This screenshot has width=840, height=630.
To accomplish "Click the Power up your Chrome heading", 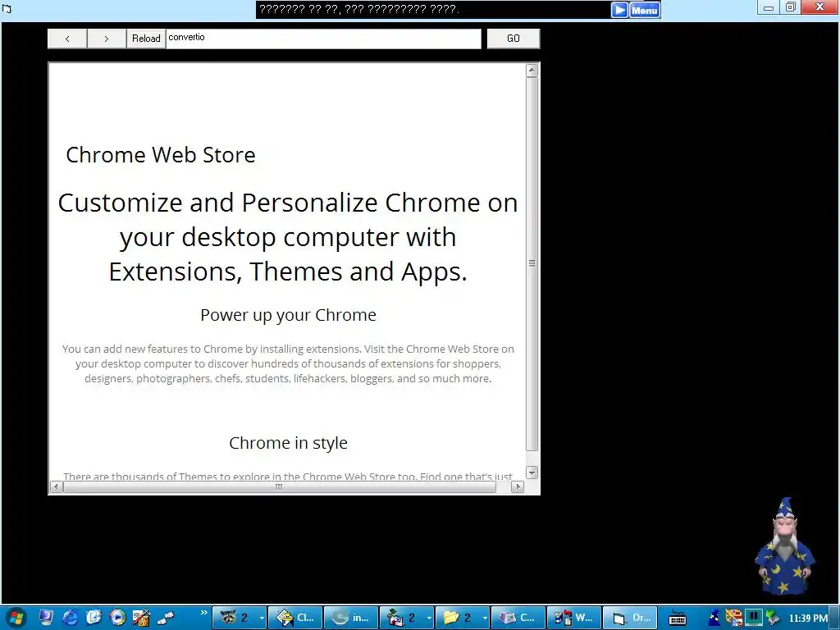I will tap(288, 315).
